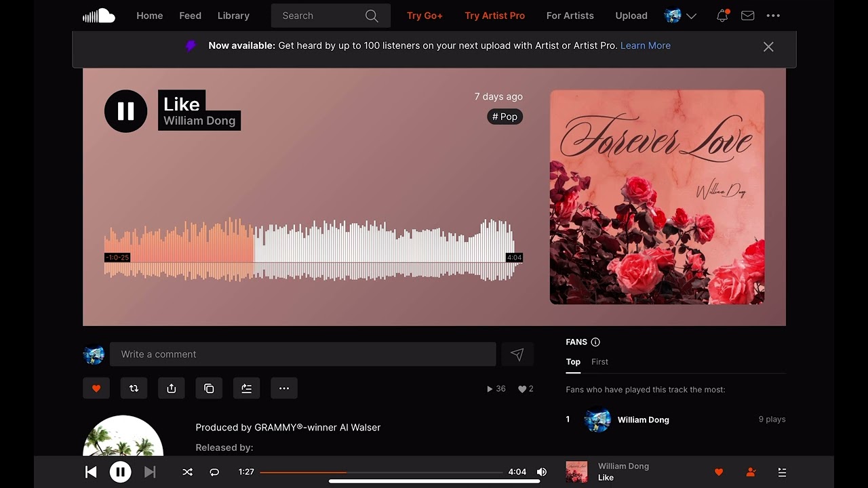This screenshot has height=488, width=868.
Task: Expand the profile avatar dropdown
Action: coord(681,16)
